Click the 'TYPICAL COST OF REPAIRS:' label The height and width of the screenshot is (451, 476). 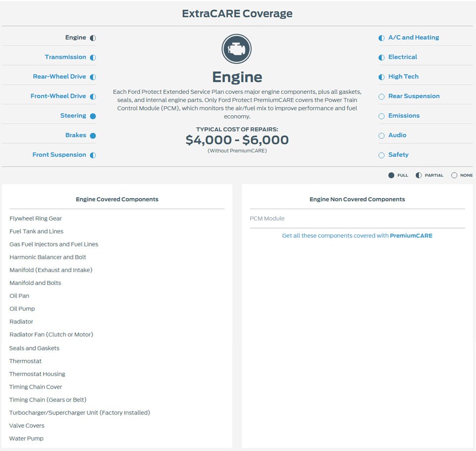pyautogui.click(x=237, y=129)
